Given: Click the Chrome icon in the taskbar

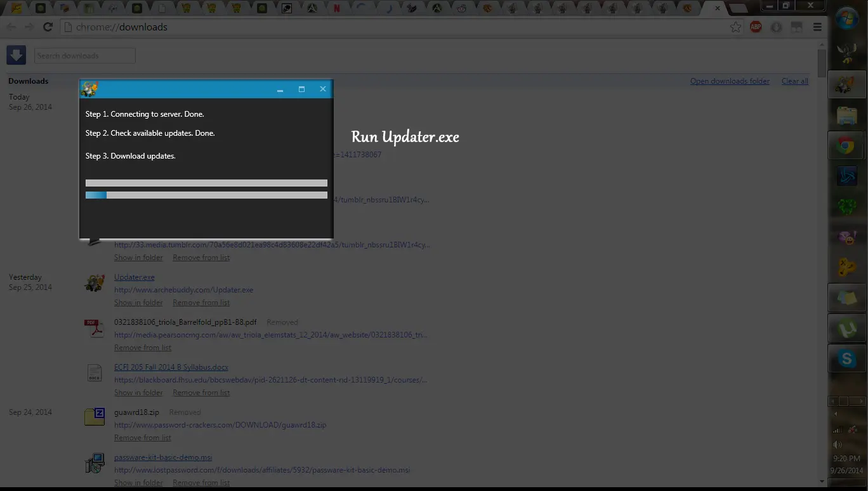Looking at the screenshot, I should (x=846, y=147).
